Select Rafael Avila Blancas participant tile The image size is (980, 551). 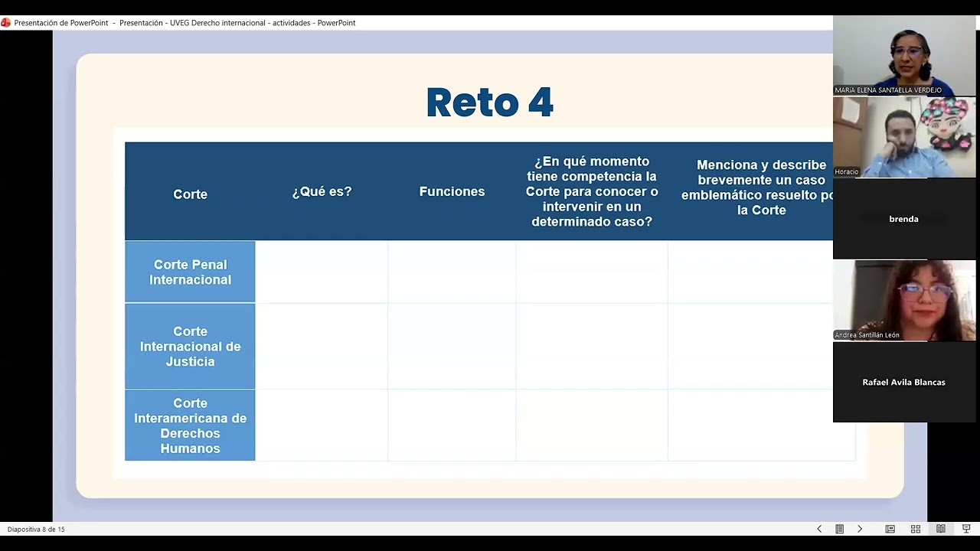point(904,382)
